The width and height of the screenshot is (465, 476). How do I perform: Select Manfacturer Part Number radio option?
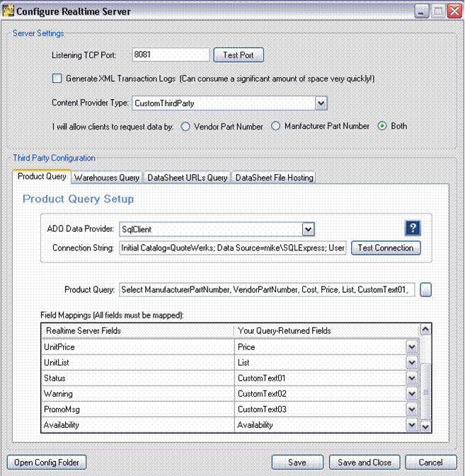tap(275, 126)
